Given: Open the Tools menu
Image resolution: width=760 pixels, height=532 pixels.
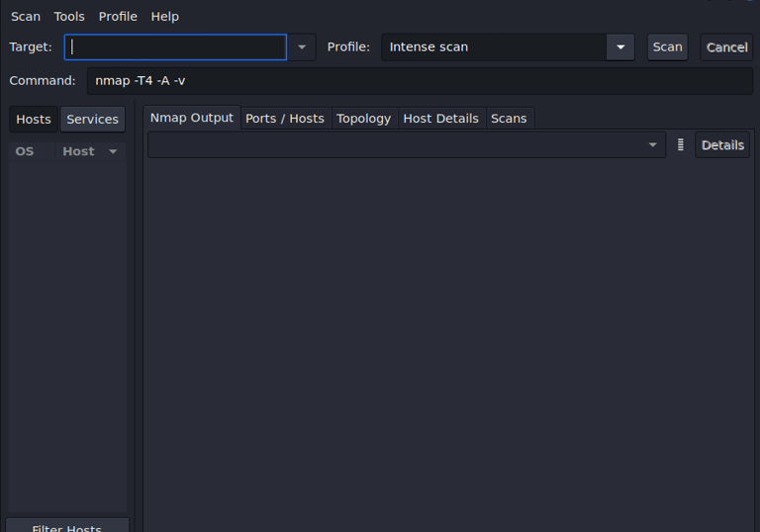Looking at the screenshot, I should [x=69, y=17].
